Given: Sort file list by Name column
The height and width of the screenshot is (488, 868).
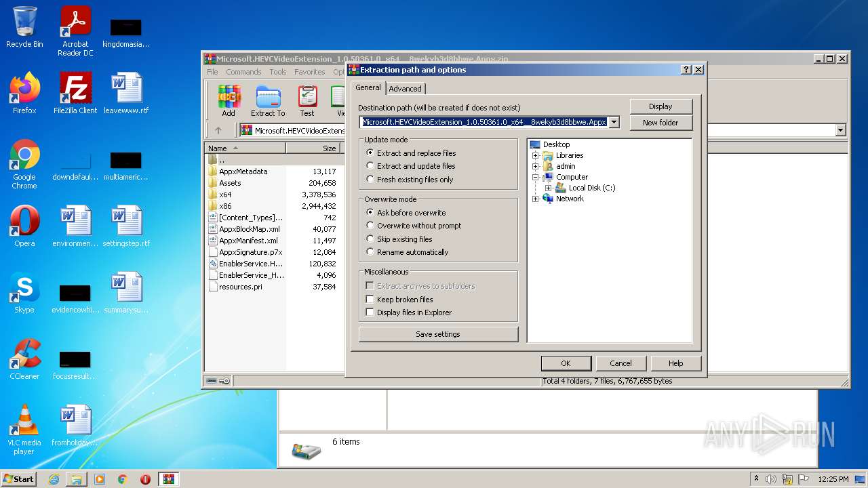Looking at the screenshot, I should (245, 148).
